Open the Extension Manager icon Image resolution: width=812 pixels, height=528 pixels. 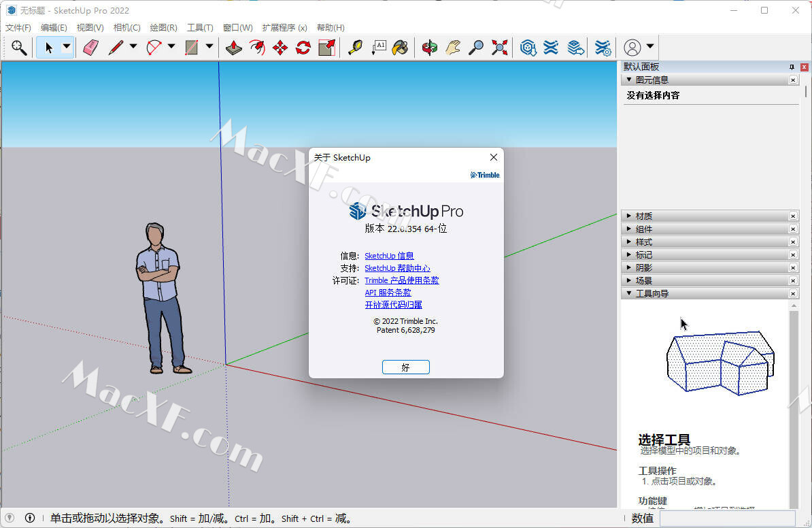pyautogui.click(x=603, y=48)
